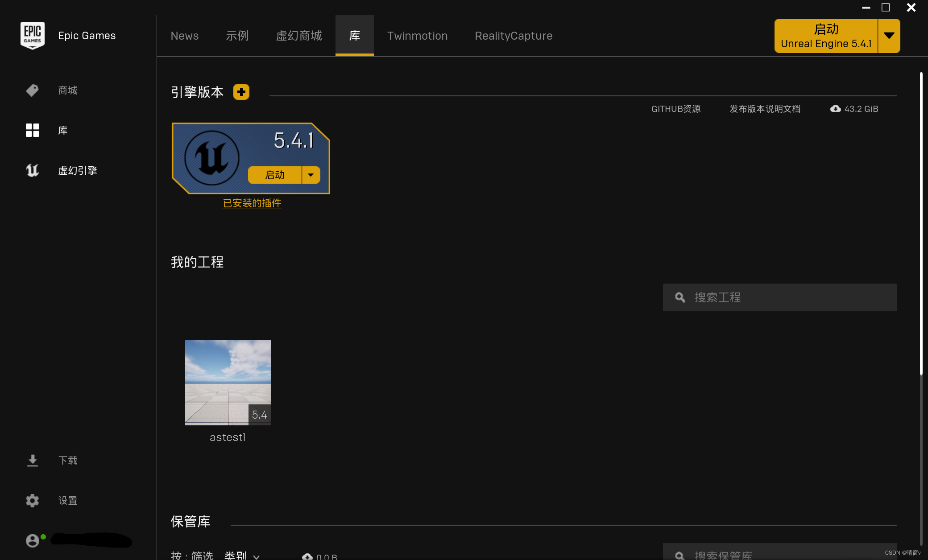Select the 商城 (Store) sidebar icon
Screen dimensions: 928x560
pyautogui.click(x=32, y=90)
